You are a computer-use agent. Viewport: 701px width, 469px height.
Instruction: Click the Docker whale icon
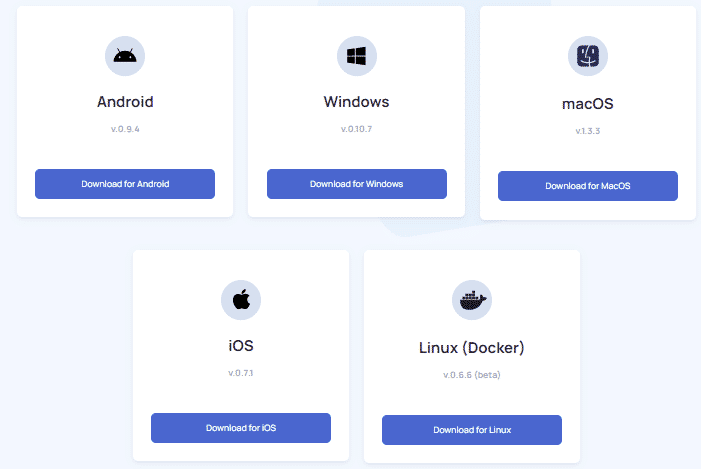click(472, 300)
